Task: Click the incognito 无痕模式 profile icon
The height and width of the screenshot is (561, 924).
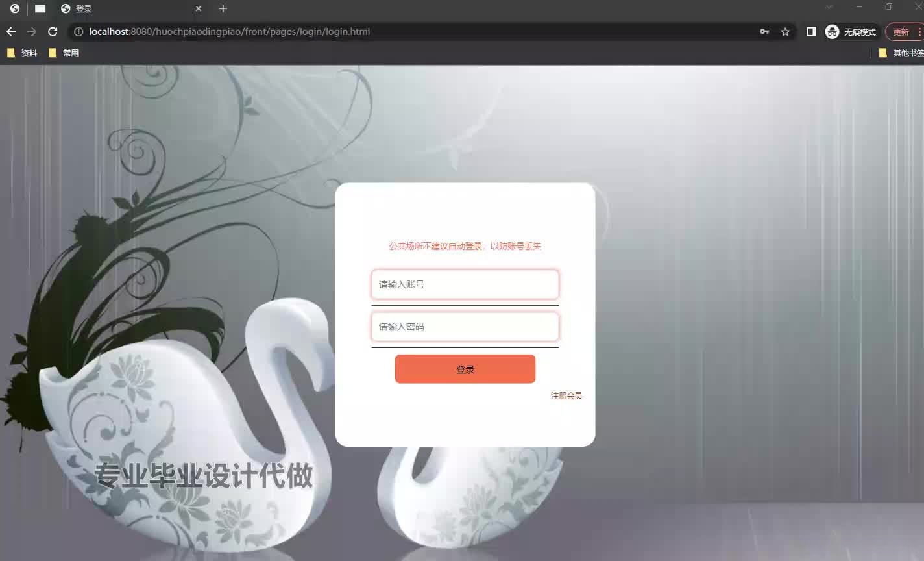Action: coord(831,31)
